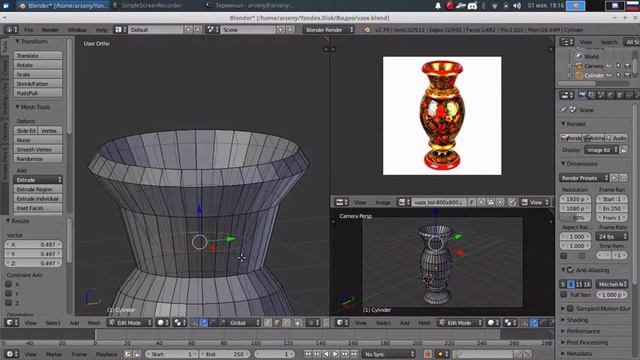Jump to the start frame in timeline
Viewport: 640px width, 360px height.
click(x=308, y=354)
